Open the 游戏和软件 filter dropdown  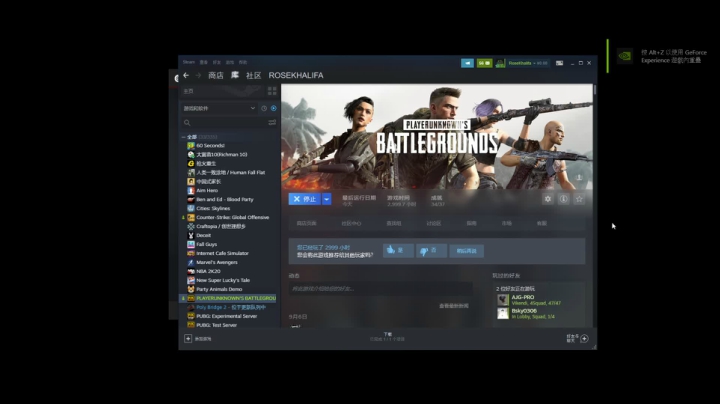(219, 108)
